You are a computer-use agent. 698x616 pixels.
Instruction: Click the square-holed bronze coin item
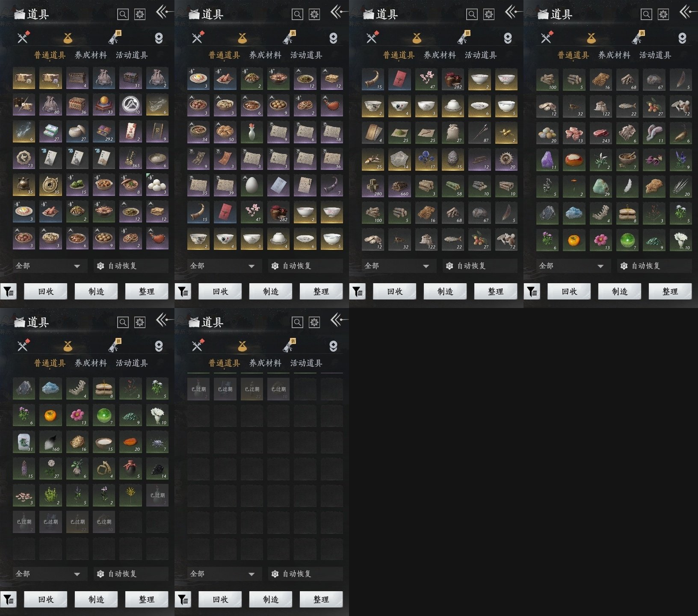tap(50, 185)
